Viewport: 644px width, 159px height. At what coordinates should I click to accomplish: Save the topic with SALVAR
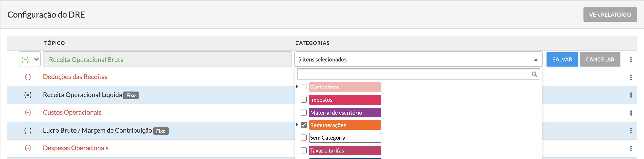coord(562,59)
